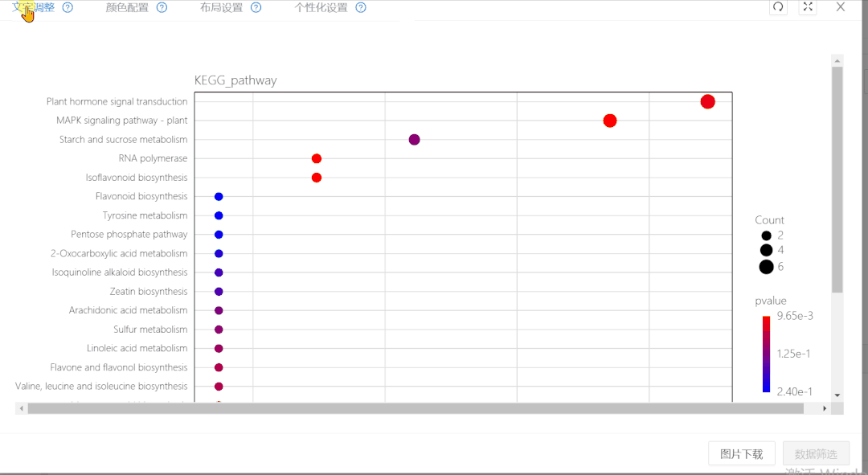Click the horizontal scrollbar right arrow
The height and width of the screenshot is (475, 868).
825,408
